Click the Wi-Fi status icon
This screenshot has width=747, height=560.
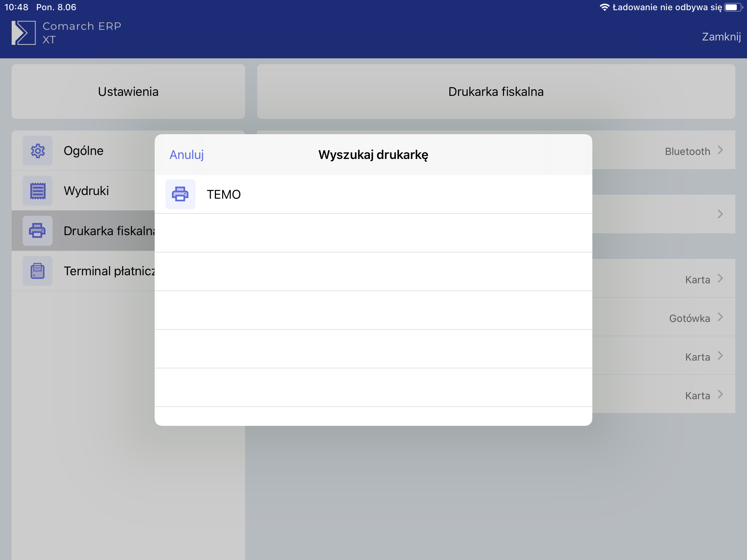[x=604, y=7]
